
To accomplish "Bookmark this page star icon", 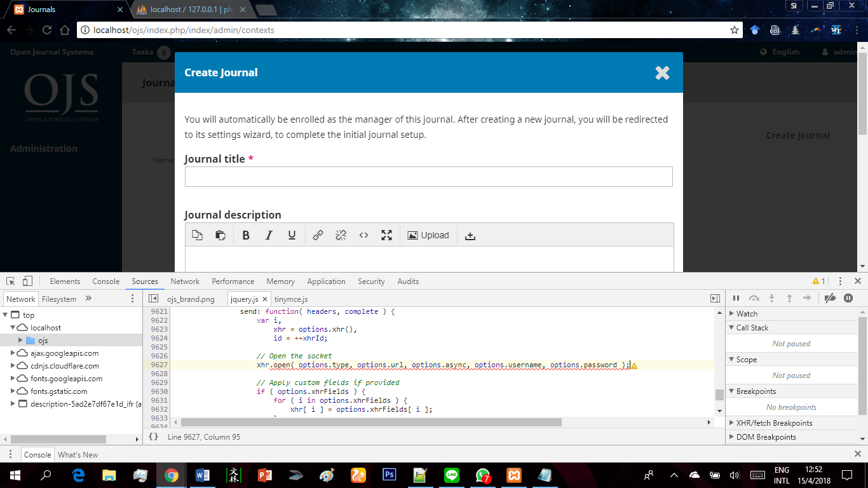I will [735, 30].
